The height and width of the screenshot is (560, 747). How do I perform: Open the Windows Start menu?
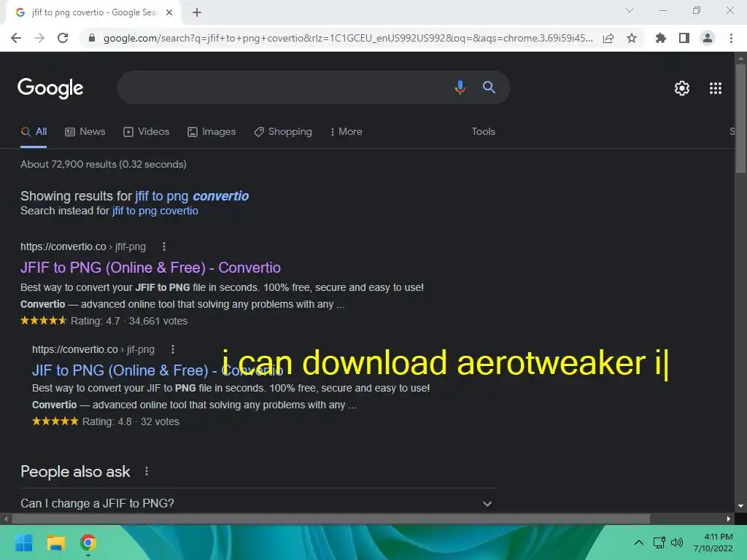[x=23, y=542]
